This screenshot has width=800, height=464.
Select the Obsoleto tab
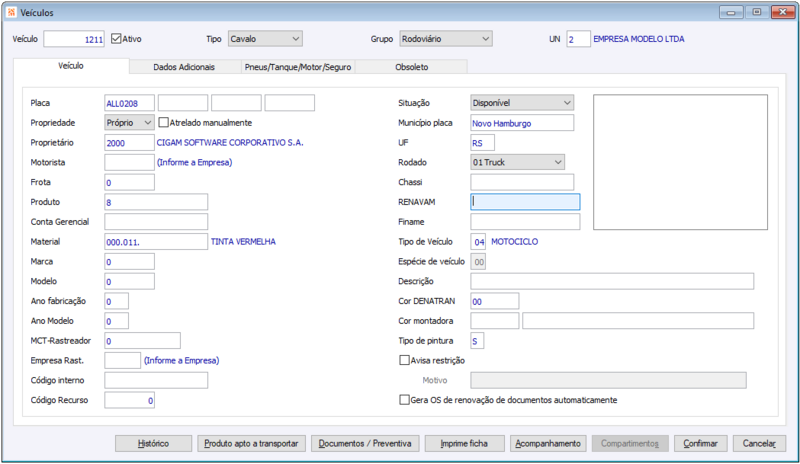point(411,67)
